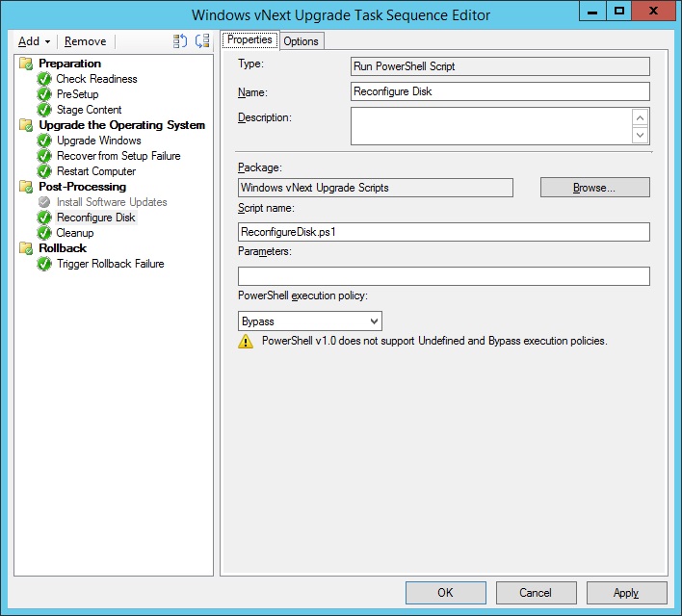Select the Preparation group folder icon
Image resolution: width=682 pixels, height=616 pixels.
[27, 64]
